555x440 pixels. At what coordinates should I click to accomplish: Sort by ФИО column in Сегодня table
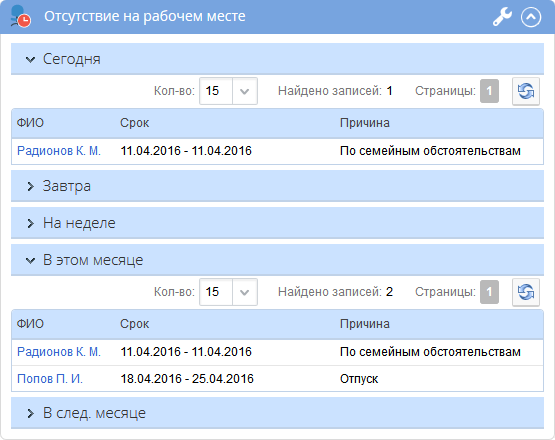pyautogui.click(x=30, y=123)
